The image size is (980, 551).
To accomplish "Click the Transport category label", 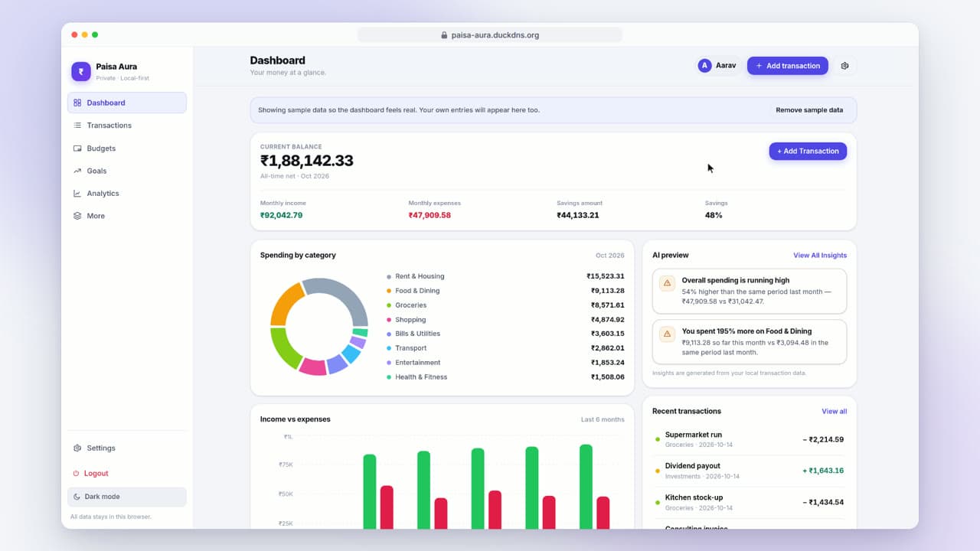I will click(411, 348).
